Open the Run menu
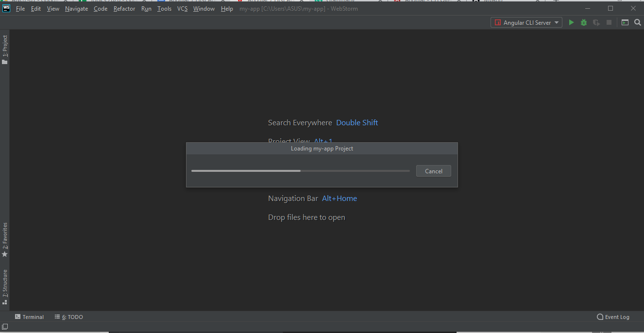Viewport: 644px width, 333px height. click(x=146, y=9)
